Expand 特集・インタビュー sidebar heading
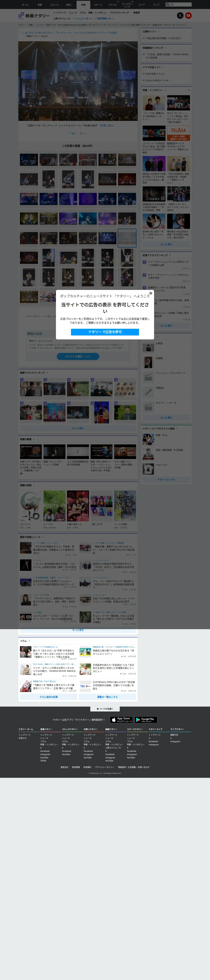 click(154, 90)
